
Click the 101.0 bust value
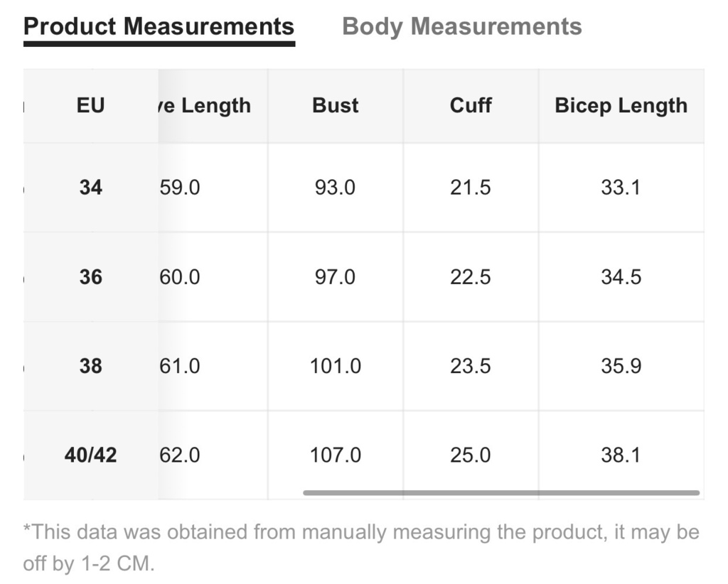(x=336, y=366)
